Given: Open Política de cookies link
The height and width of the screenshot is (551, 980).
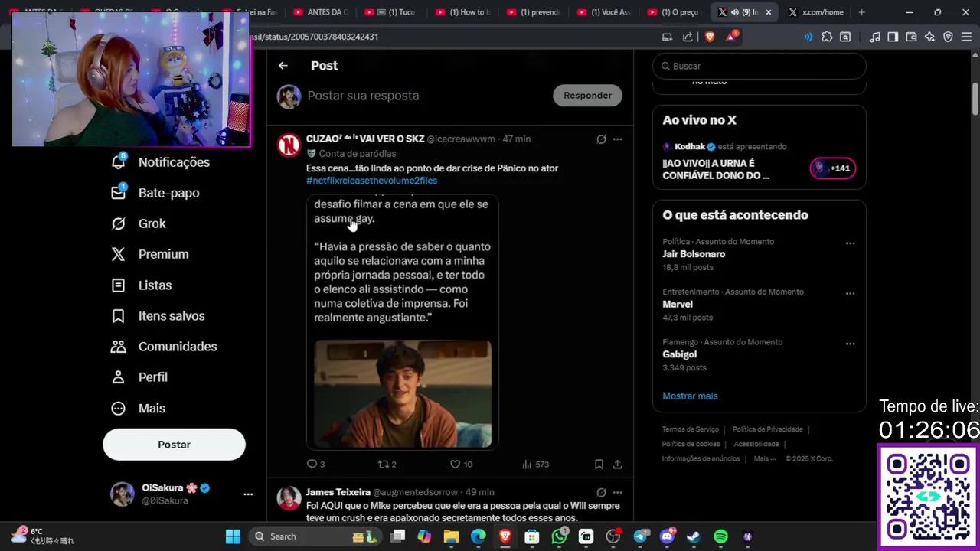Looking at the screenshot, I should pyautogui.click(x=691, y=444).
